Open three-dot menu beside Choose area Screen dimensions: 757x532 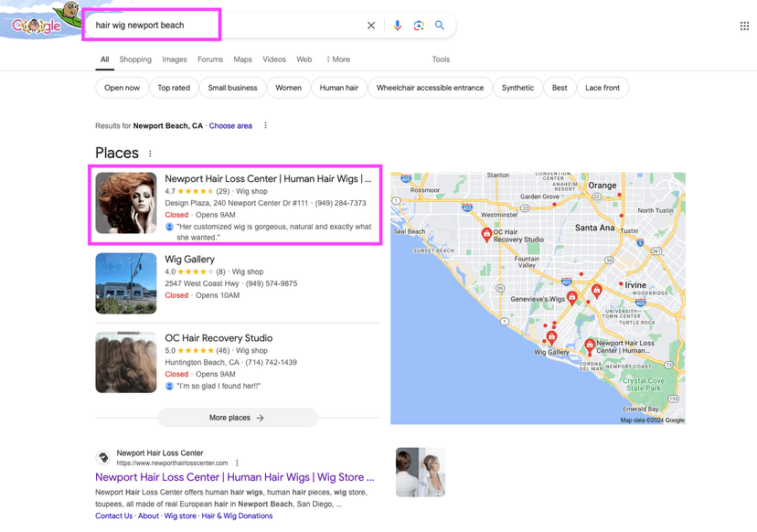tap(266, 125)
